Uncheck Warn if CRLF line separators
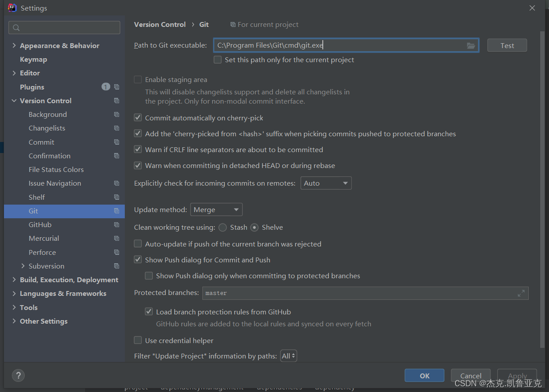Viewport: 549px width, 392px height. tap(138, 149)
